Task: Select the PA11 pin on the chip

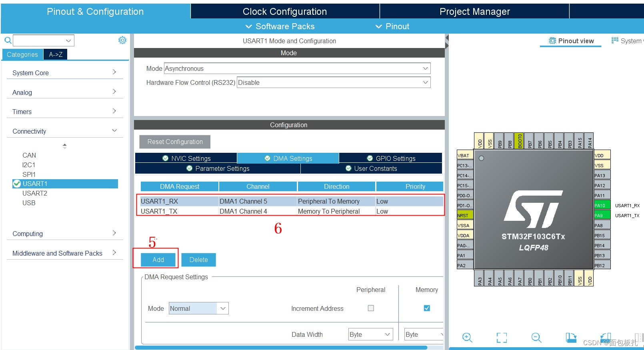Action: tap(602, 195)
